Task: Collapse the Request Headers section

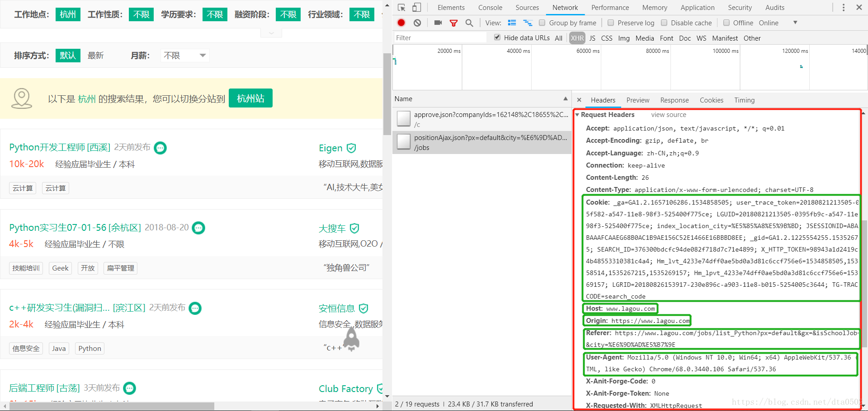Action: (577, 115)
